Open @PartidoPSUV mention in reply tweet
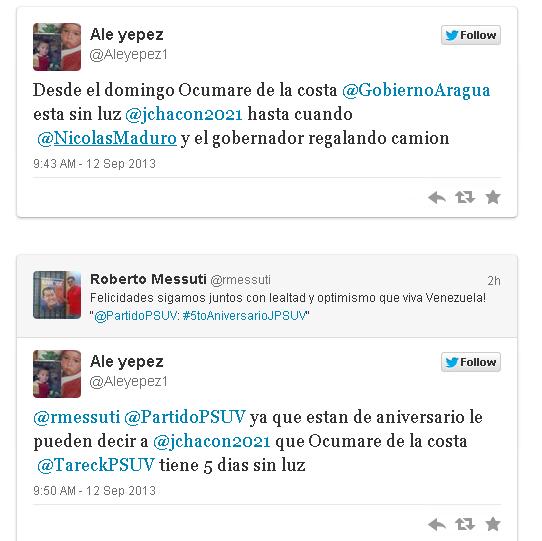This screenshot has width=542, height=541. click(185, 417)
